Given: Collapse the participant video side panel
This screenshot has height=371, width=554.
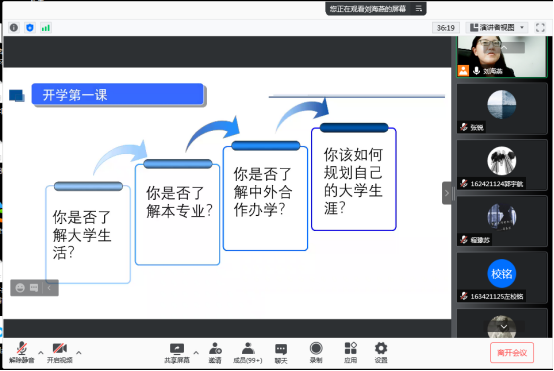Looking at the screenshot, I should [447, 193].
